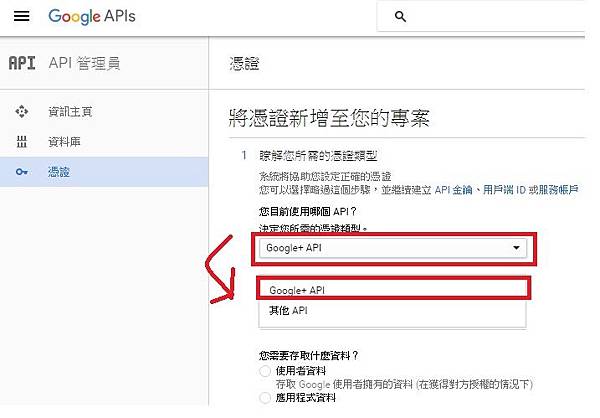Screen dimensions: 600x418
Task: Click the 憑證 page title
Action: pos(245,64)
